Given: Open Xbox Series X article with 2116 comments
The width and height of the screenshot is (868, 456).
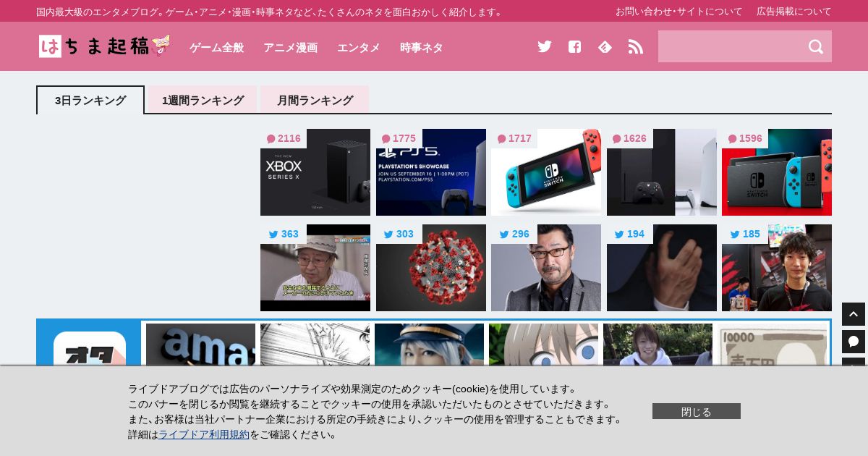Looking at the screenshot, I should point(315,172).
